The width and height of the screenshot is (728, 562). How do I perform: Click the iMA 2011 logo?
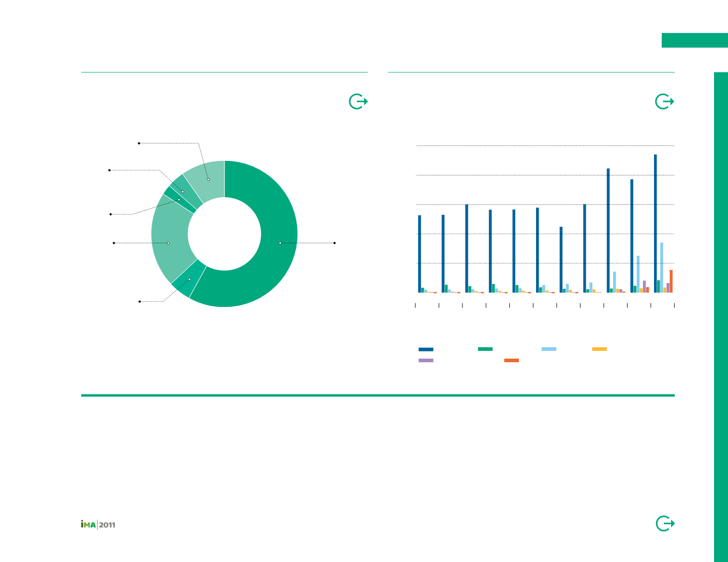pos(98,525)
